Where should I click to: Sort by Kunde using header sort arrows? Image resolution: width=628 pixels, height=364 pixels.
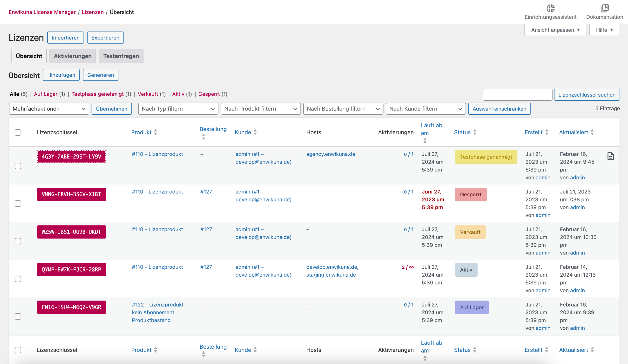255,132
